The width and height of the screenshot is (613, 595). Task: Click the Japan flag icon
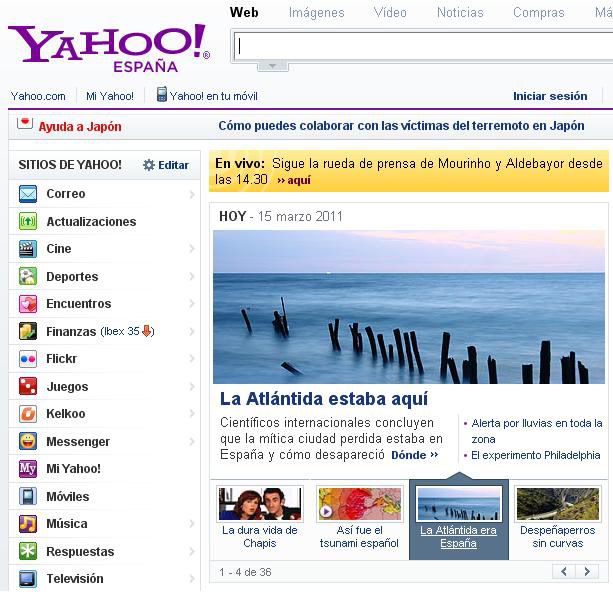[x=25, y=123]
